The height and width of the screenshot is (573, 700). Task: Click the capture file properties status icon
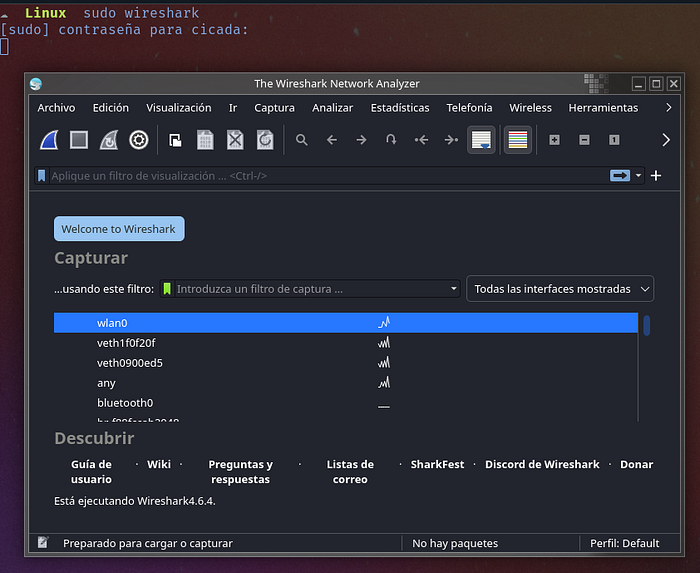[43, 543]
